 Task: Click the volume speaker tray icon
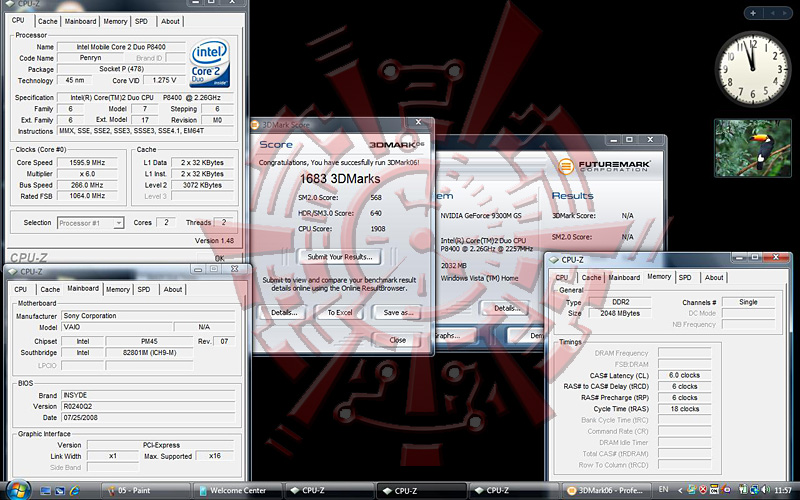tap(765, 490)
